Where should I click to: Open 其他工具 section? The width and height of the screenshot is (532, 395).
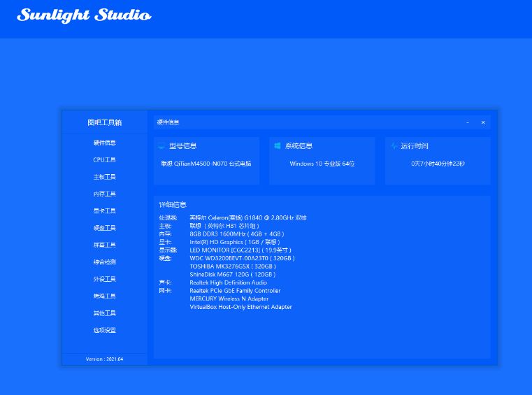(x=104, y=313)
